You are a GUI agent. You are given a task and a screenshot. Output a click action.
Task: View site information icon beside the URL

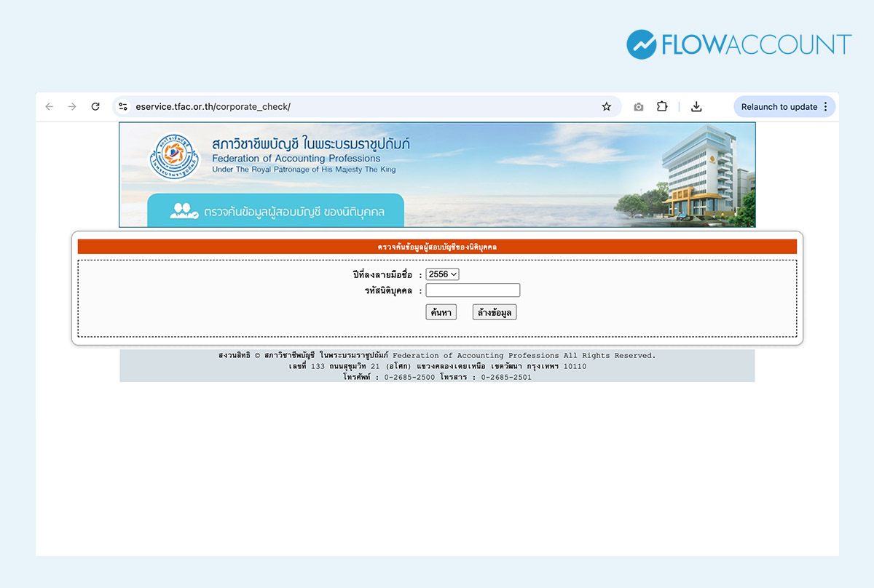pos(123,107)
